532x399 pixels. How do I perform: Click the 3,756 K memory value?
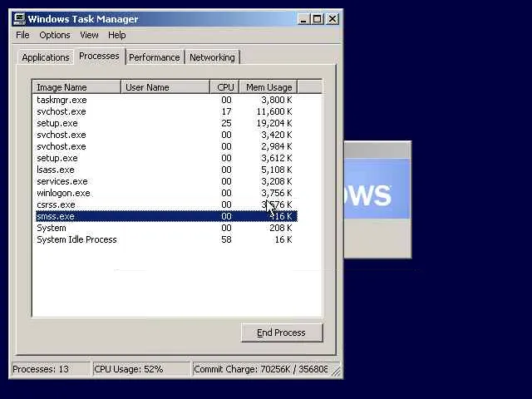(276, 193)
